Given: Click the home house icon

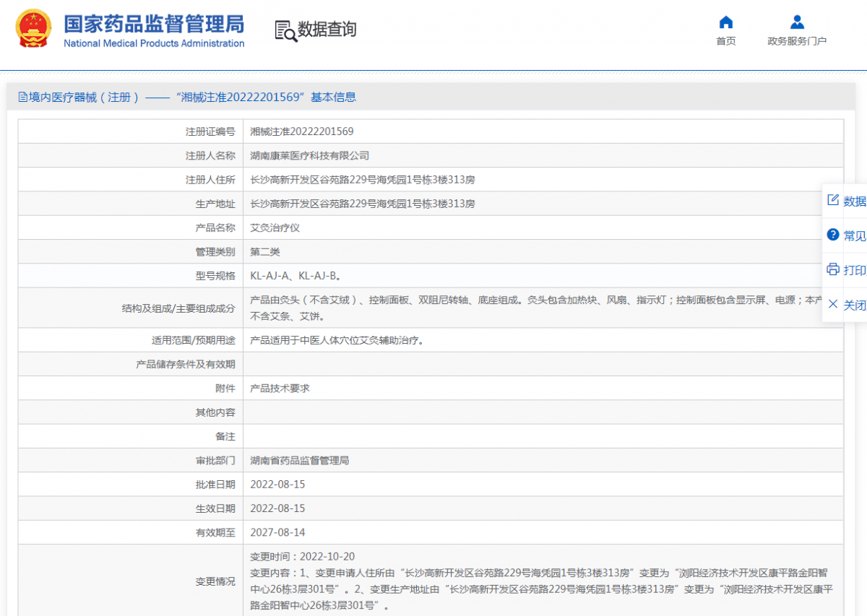Looking at the screenshot, I should (x=725, y=22).
